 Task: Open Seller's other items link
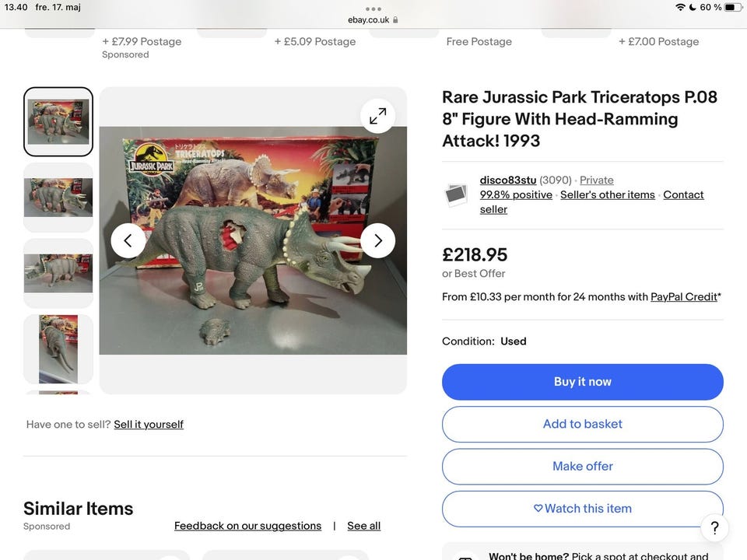pyautogui.click(x=607, y=194)
